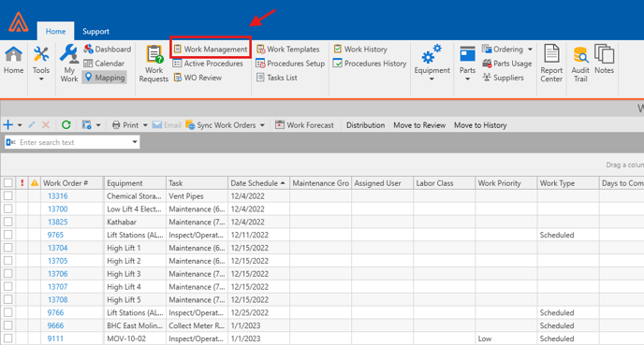Click the application logo

tap(19, 22)
